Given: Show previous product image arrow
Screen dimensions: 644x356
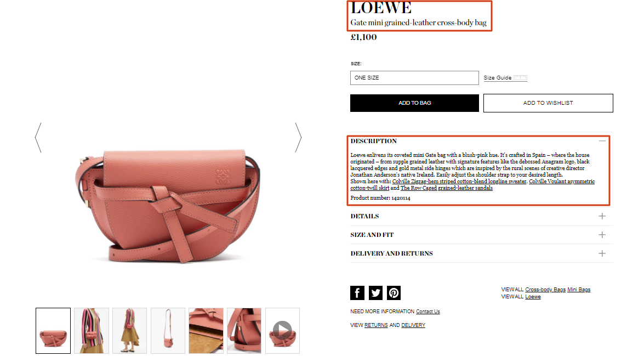Looking at the screenshot, I should (38, 138).
